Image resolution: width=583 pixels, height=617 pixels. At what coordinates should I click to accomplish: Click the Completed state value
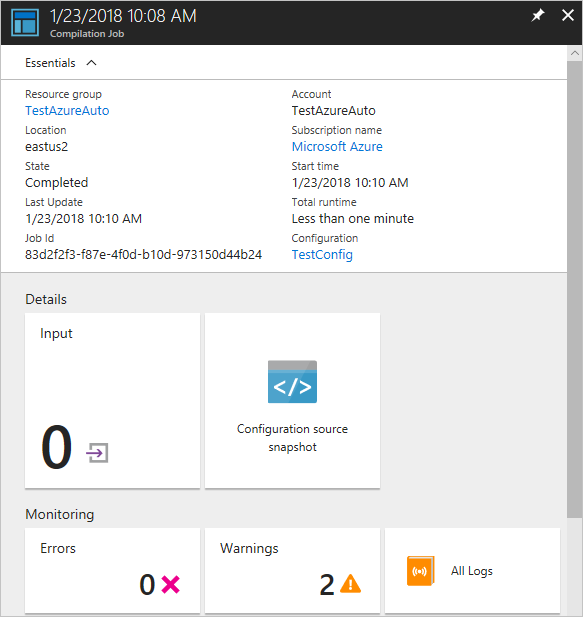coord(57,183)
